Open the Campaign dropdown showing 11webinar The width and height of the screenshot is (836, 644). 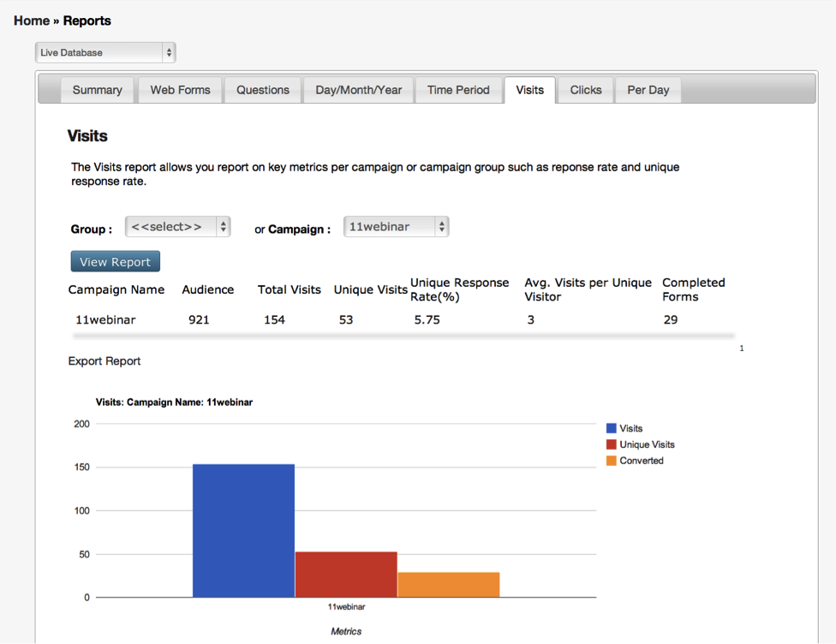(396, 227)
